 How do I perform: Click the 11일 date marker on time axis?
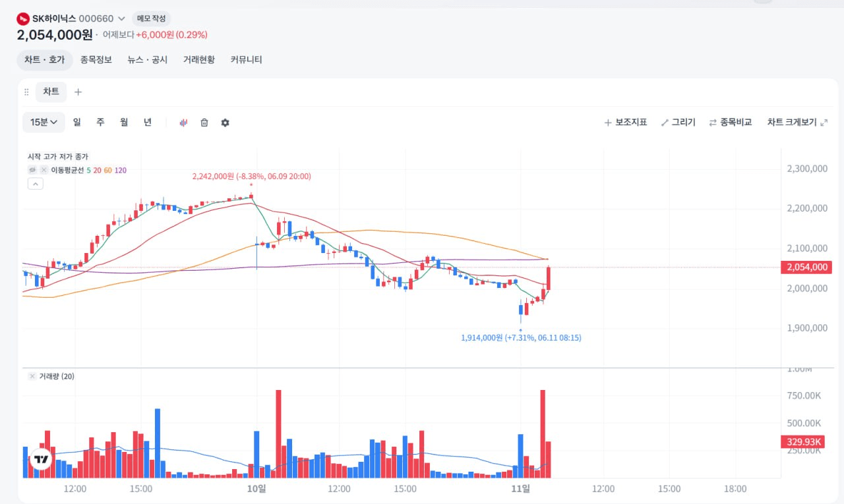521,488
